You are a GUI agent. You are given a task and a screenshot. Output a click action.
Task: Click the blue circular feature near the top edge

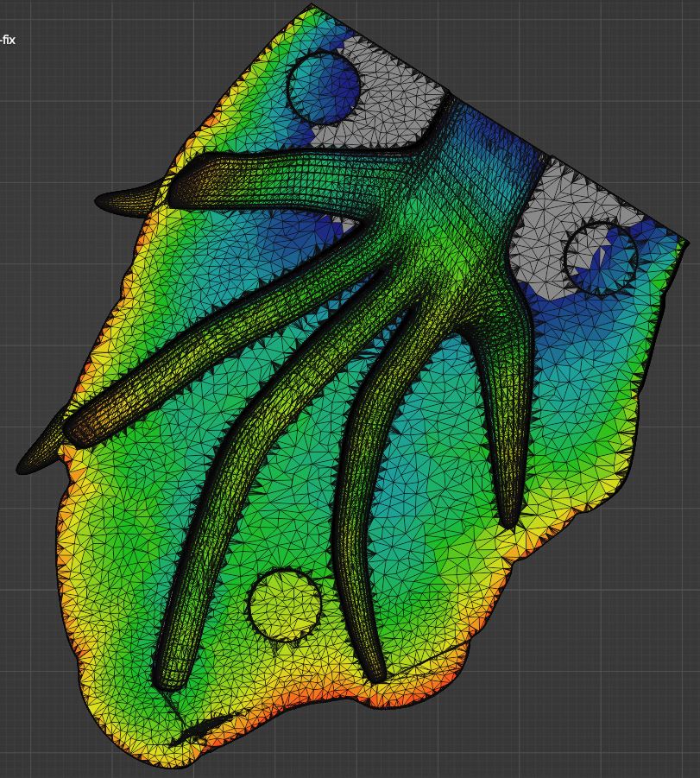(323, 87)
